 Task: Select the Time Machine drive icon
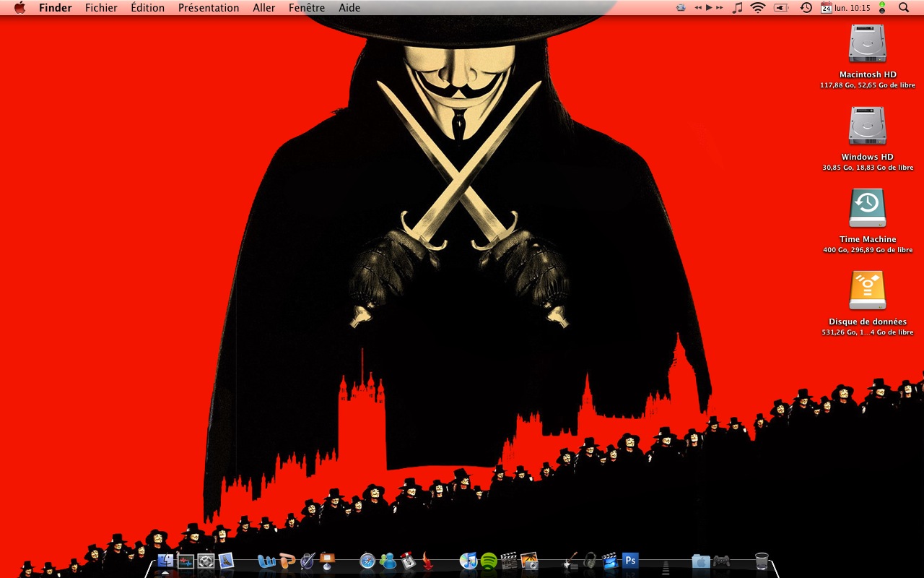pos(867,208)
